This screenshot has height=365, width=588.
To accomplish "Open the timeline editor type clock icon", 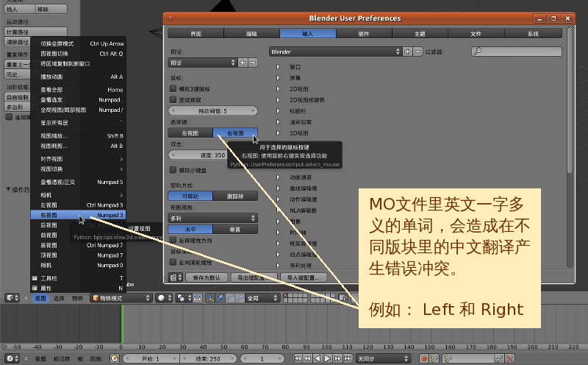I will pos(12,358).
